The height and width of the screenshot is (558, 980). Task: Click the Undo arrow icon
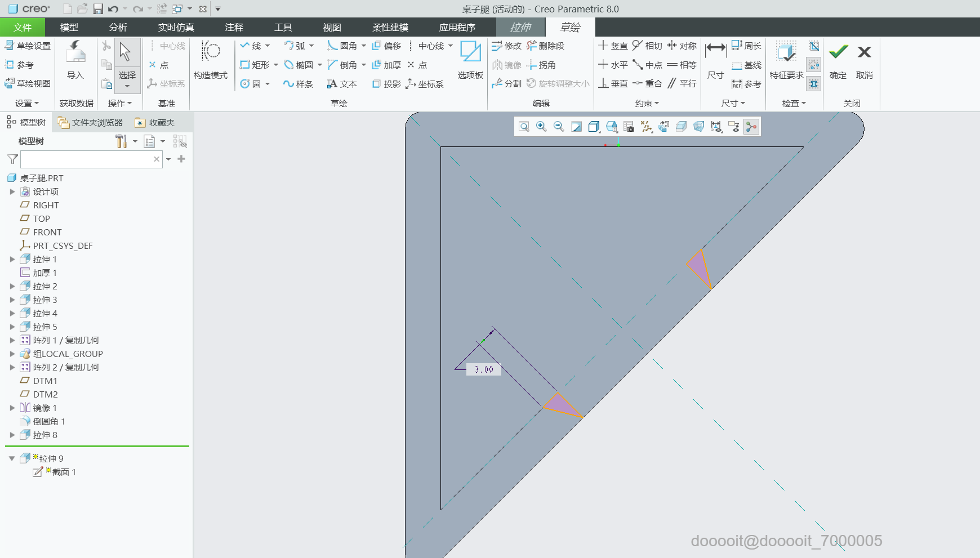pos(113,9)
